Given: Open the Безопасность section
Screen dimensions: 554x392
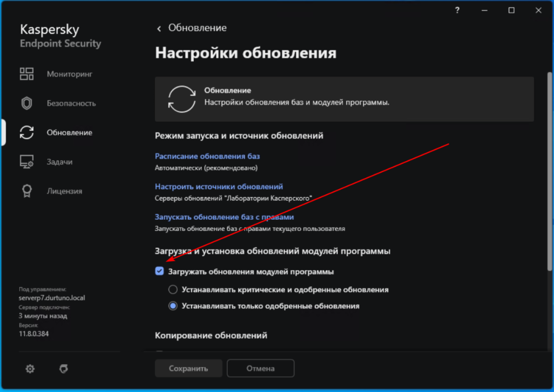Looking at the screenshot, I should pyautogui.click(x=71, y=104).
